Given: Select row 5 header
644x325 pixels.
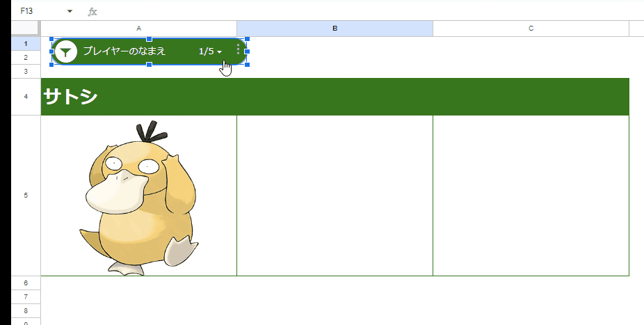Looking at the screenshot, I should (x=26, y=196).
